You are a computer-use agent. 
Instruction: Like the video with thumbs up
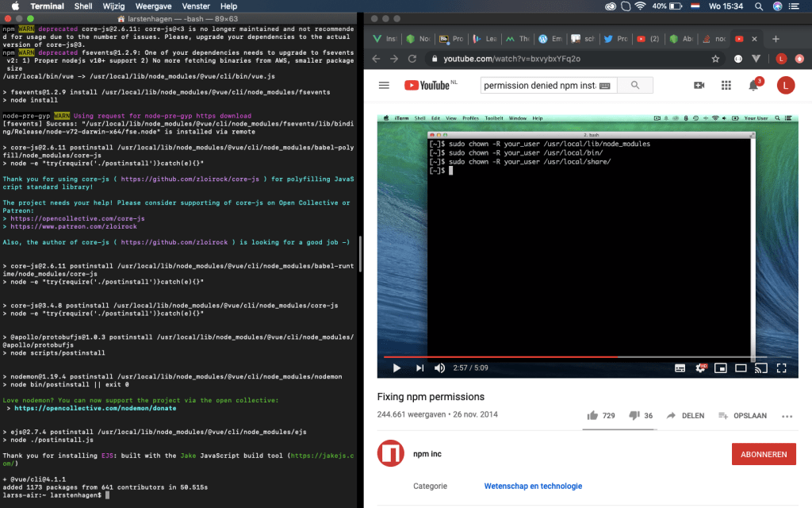click(592, 415)
